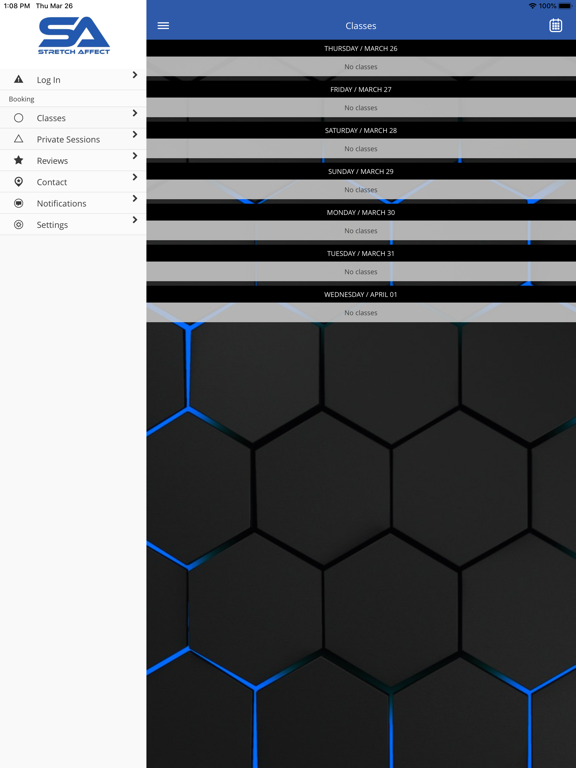
Task: Click the Classes circle icon
Action: pyautogui.click(x=19, y=118)
